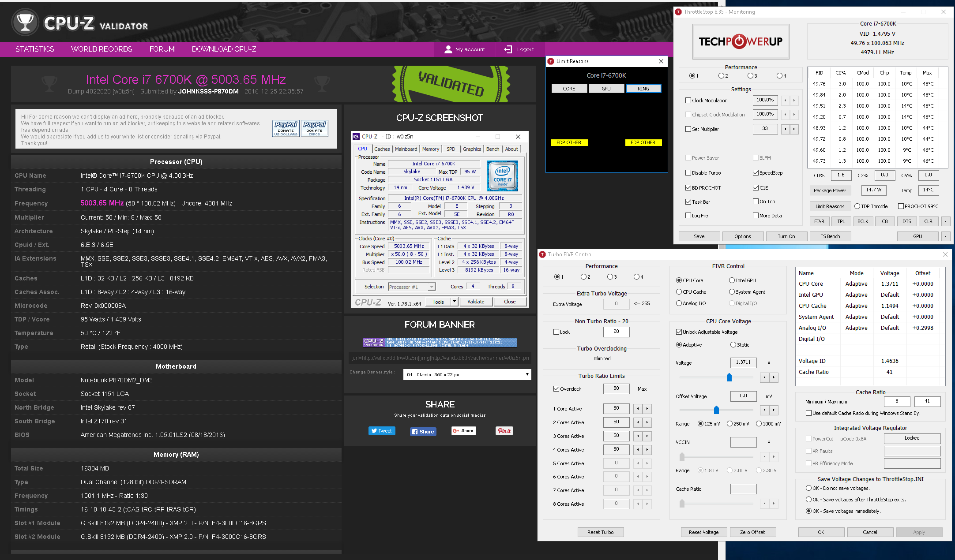
Task: Click the Reset Voltage button
Action: point(703,532)
